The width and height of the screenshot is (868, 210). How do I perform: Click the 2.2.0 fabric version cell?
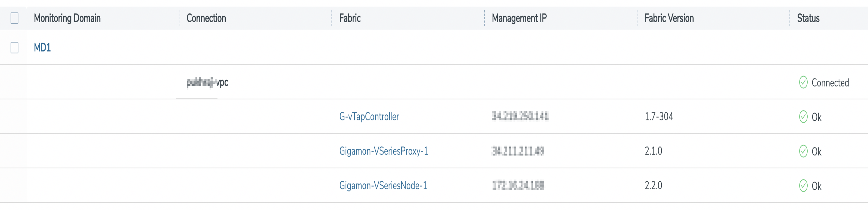click(x=653, y=185)
